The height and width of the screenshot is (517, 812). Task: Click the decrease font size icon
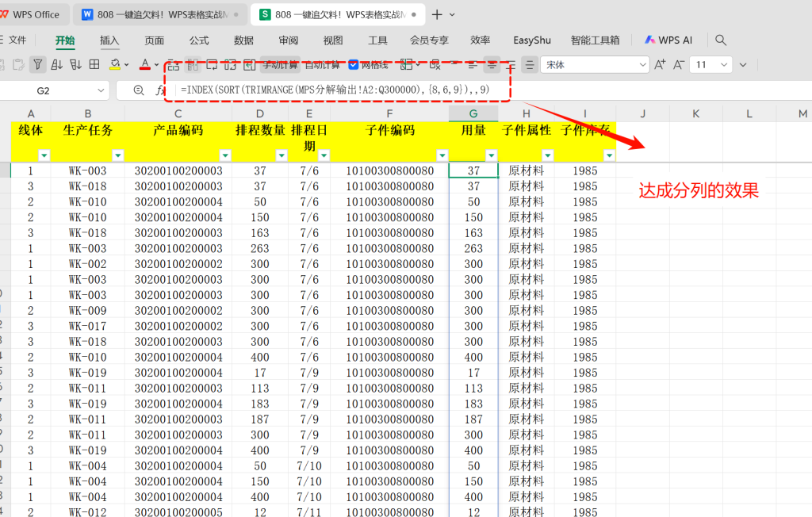click(x=679, y=65)
